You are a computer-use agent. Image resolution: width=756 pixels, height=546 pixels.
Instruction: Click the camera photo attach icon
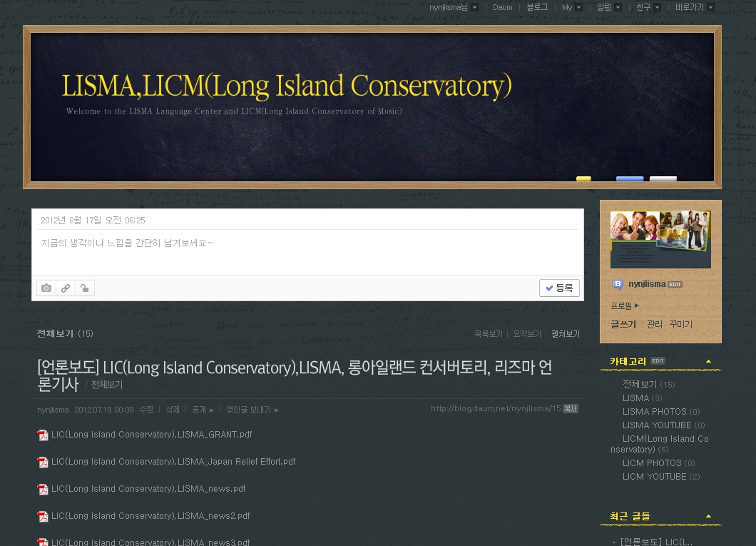[x=46, y=288]
